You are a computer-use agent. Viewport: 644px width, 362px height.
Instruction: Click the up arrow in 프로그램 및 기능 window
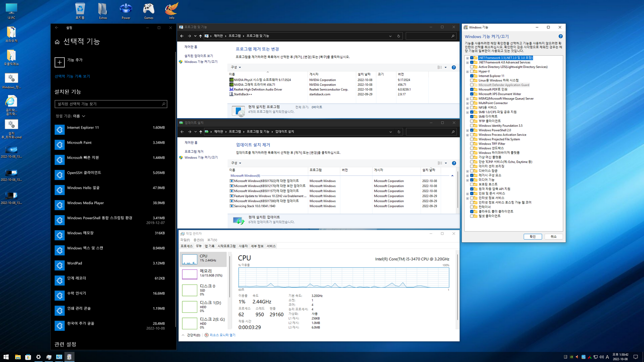(x=201, y=36)
